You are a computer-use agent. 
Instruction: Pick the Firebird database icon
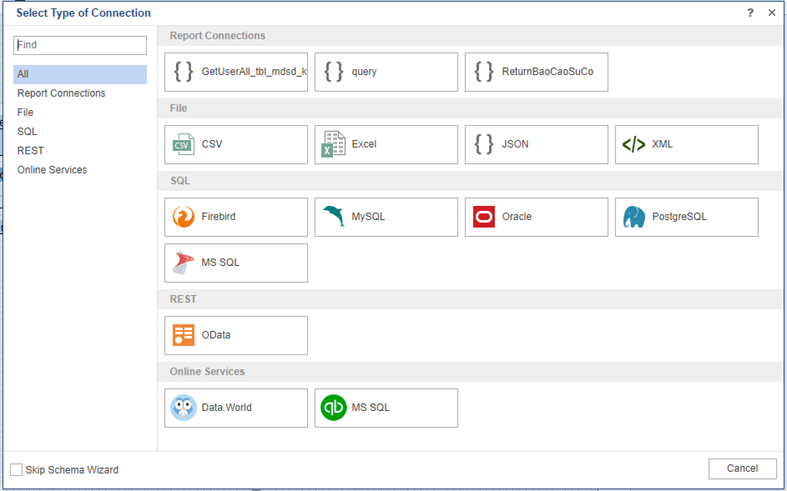[182, 217]
